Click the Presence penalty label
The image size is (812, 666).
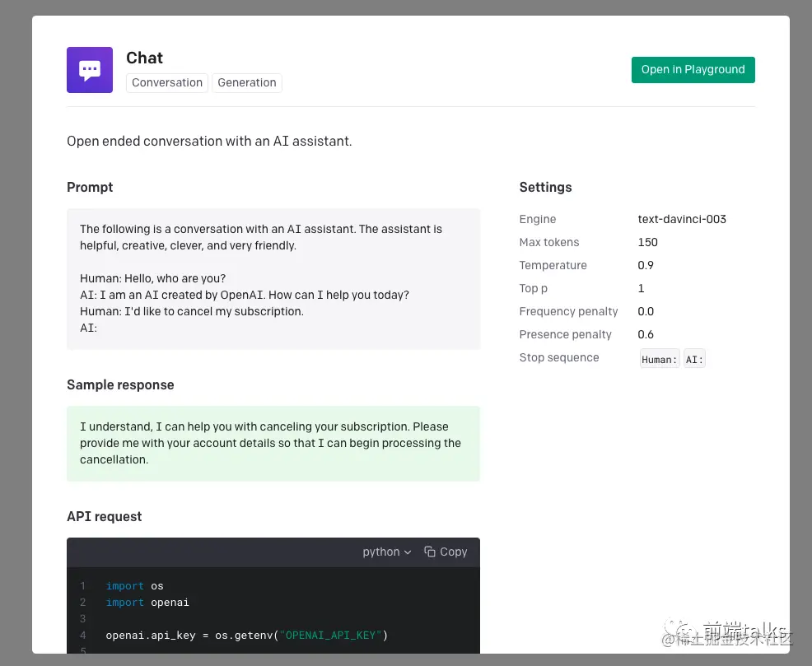pyautogui.click(x=566, y=334)
